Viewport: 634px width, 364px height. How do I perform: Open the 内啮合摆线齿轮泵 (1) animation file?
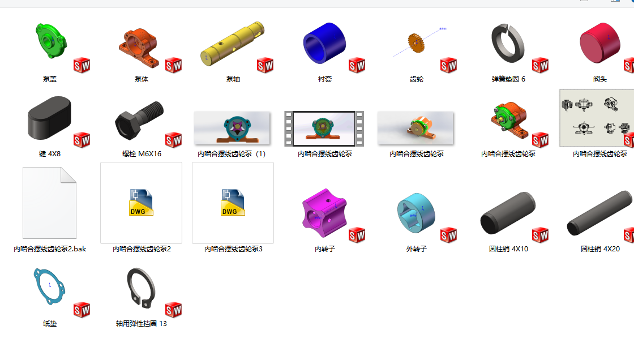[x=232, y=127]
